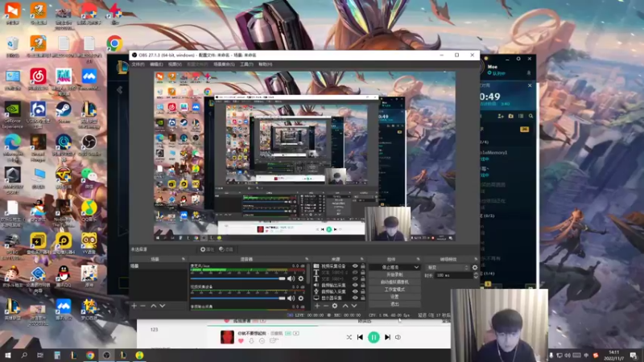Screen dimensions: 644x362
Task: Move the scene up with the arrow
Action: click(x=153, y=306)
